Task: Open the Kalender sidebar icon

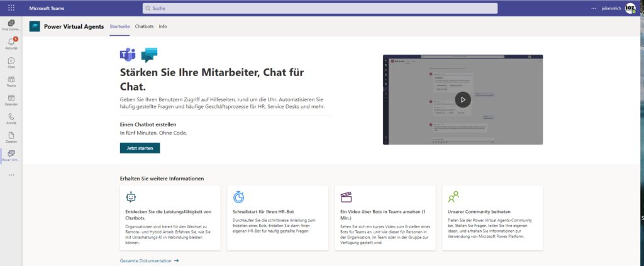Action: [11, 100]
